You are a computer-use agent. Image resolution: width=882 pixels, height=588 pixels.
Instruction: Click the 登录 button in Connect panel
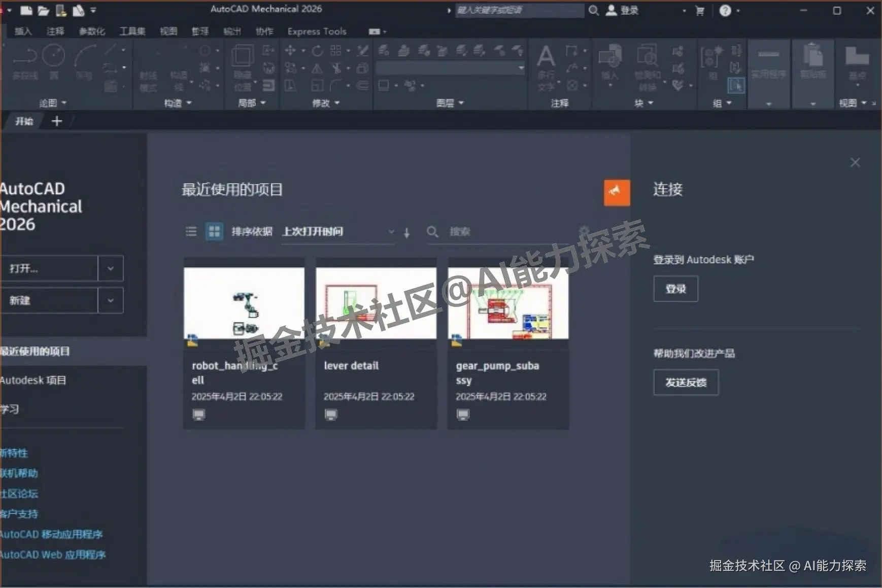coord(675,289)
